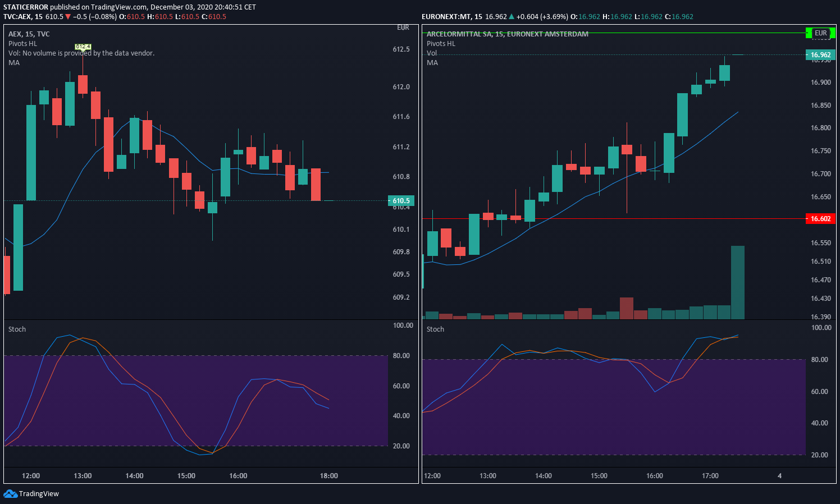This screenshot has width=840, height=504.
Task: Click the EUR currency label on AEX chart
Action: (403, 28)
